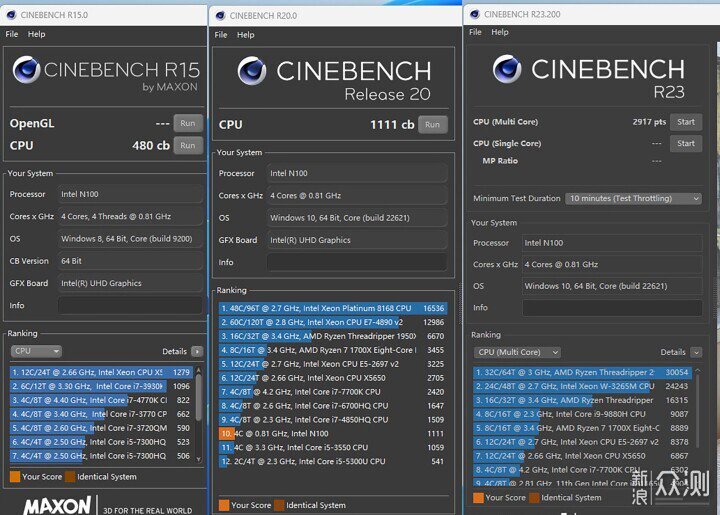The height and width of the screenshot is (515, 720).
Task: Click the Info field in Cinebench R20
Action: (357, 262)
